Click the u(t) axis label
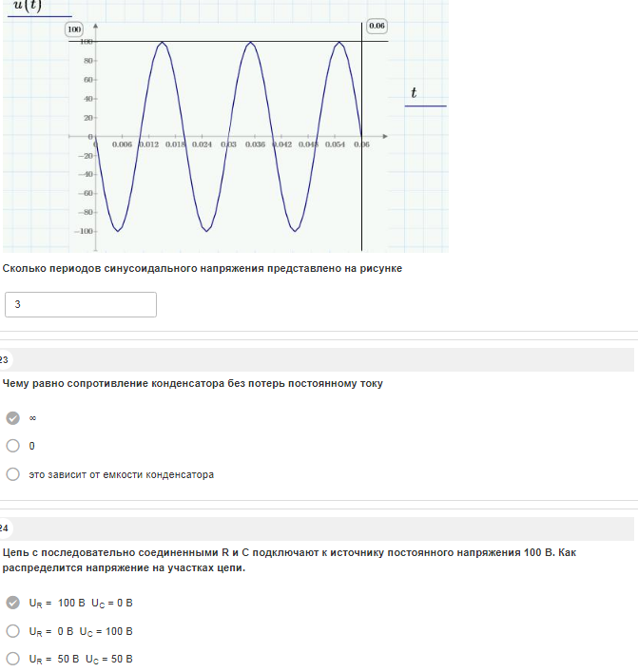Image resolution: width=638 pixels, height=672 pixels. click(28, 6)
